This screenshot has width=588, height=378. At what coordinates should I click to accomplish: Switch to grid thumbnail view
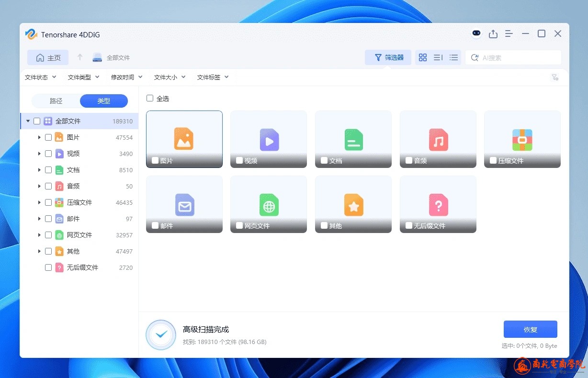423,57
